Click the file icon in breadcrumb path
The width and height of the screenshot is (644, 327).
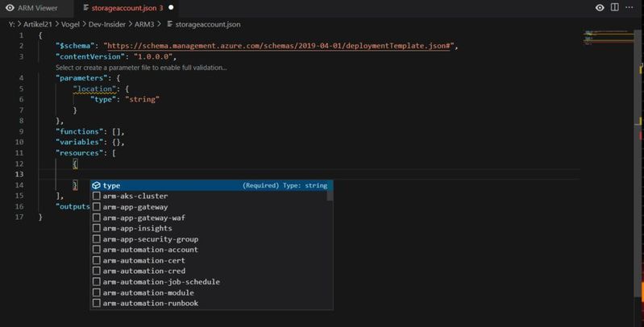click(169, 25)
